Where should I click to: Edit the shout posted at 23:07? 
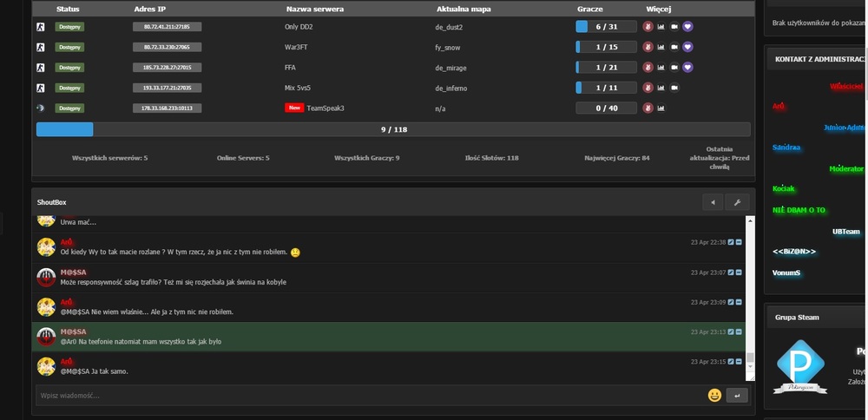pos(731,272)
